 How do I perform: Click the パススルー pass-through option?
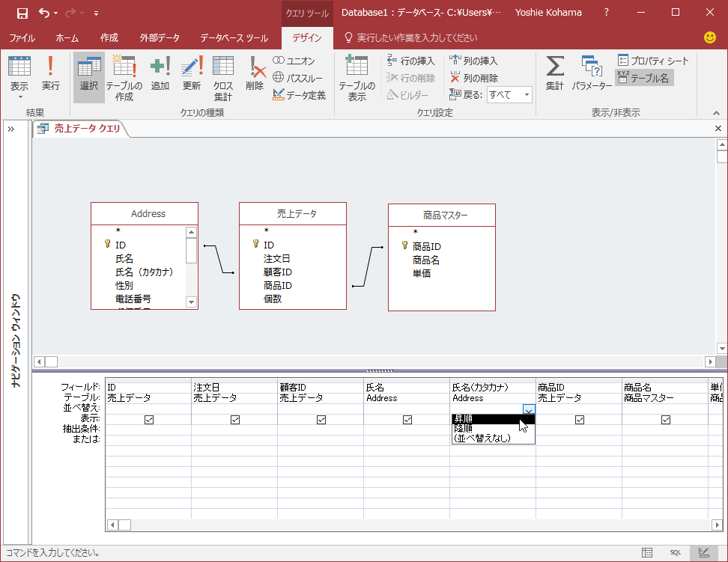(297, 78)
